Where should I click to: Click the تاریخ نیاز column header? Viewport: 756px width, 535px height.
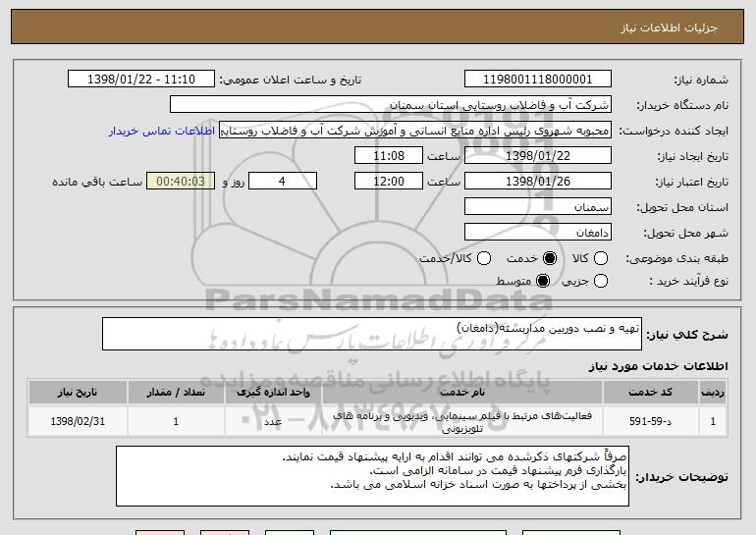pyautogui.click(x=78, y=393)
